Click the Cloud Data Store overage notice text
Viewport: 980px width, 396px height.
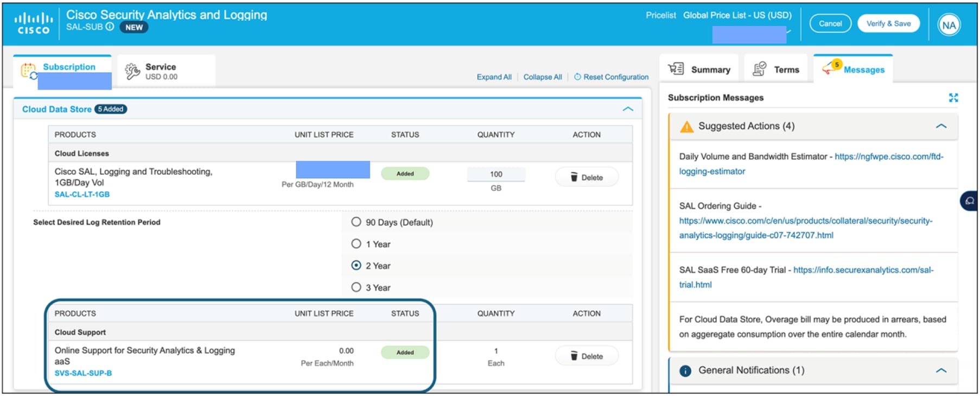pos(812,327)
